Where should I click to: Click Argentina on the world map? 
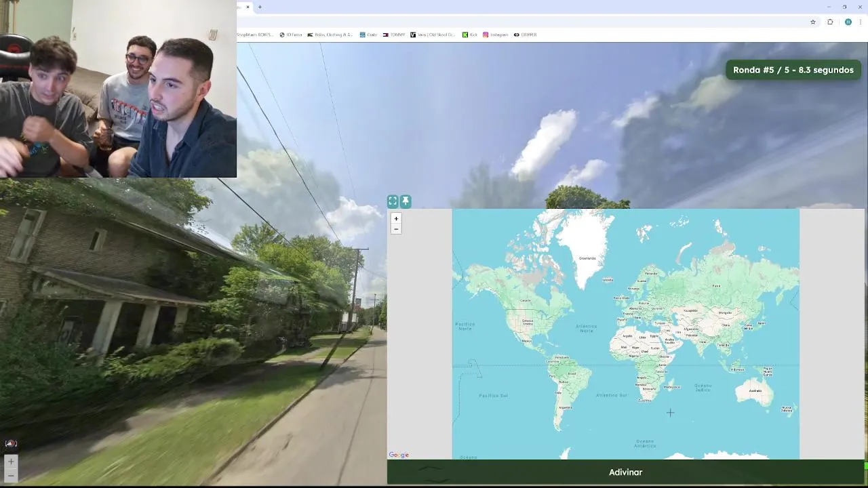(x=564, y=407)
